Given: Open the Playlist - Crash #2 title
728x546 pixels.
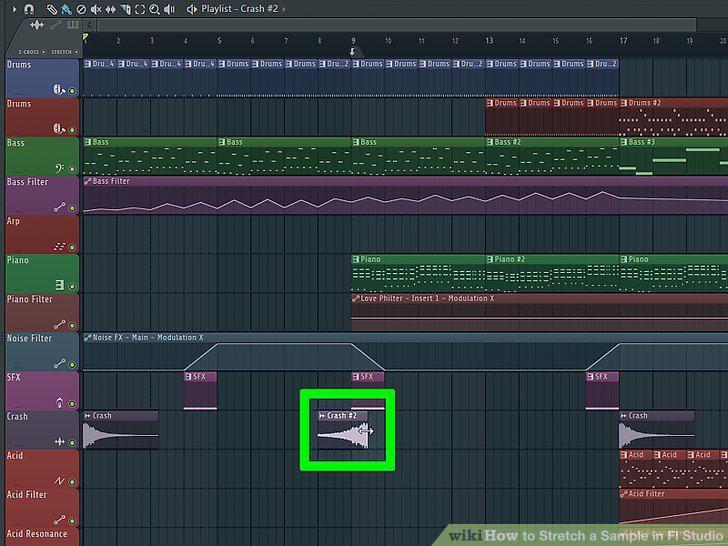Looking at the screenshot, I should (240, 9).
